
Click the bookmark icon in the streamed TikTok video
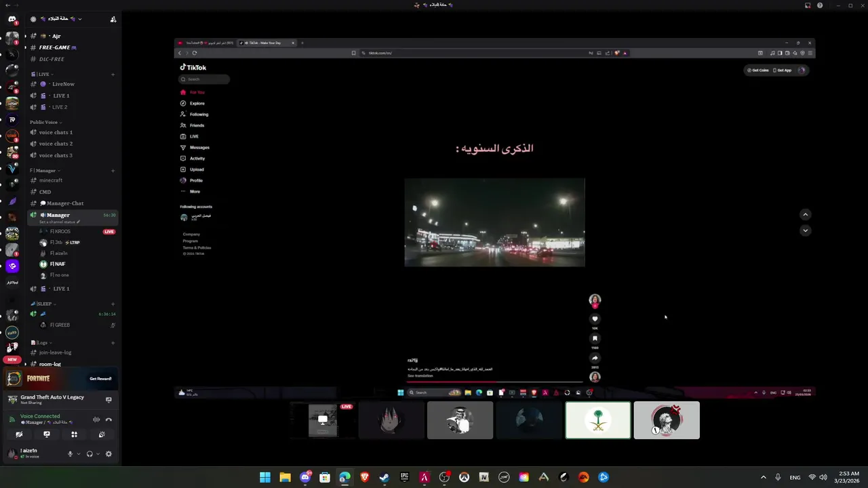point(595,338)
